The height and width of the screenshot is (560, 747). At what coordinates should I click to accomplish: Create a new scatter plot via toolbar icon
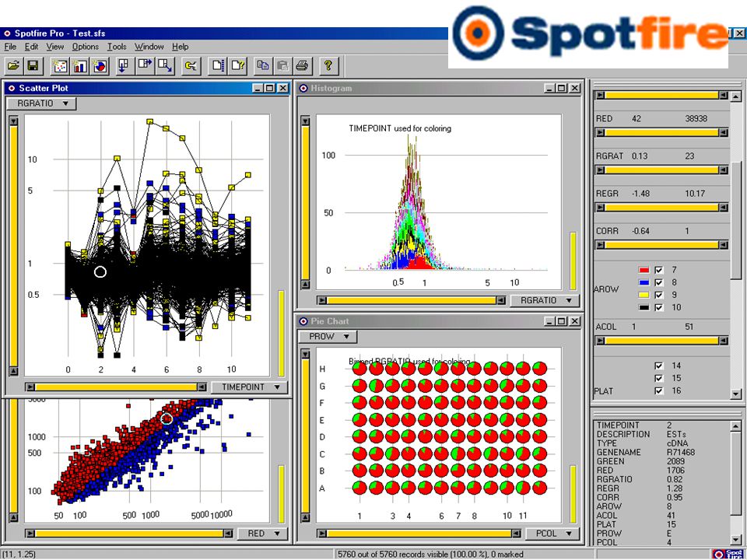click(x=60, y=65)
